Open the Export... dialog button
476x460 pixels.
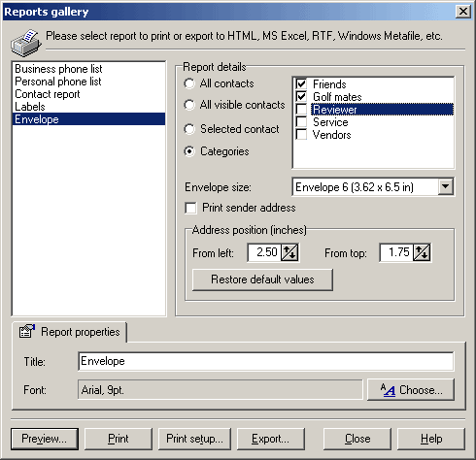(271, 439)
